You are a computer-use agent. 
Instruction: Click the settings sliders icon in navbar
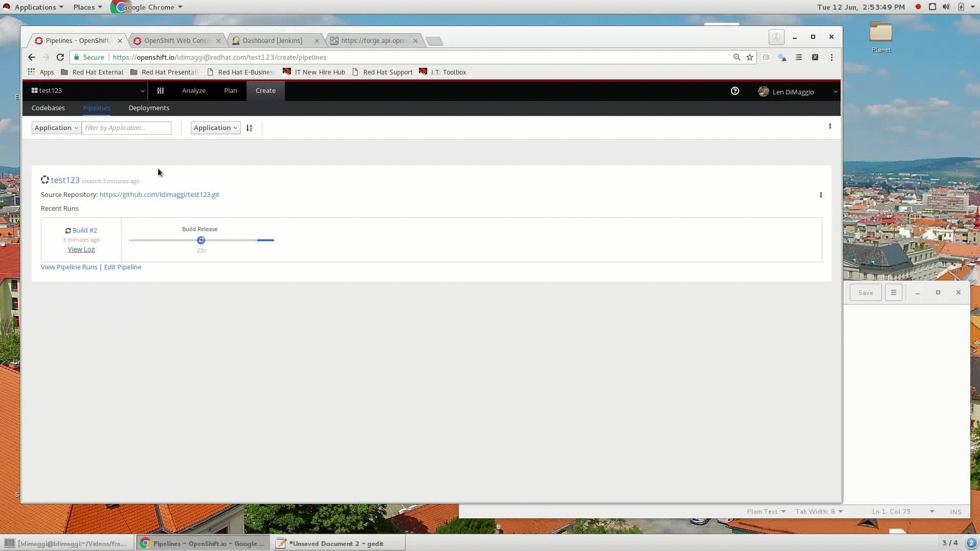coord(160,91)
